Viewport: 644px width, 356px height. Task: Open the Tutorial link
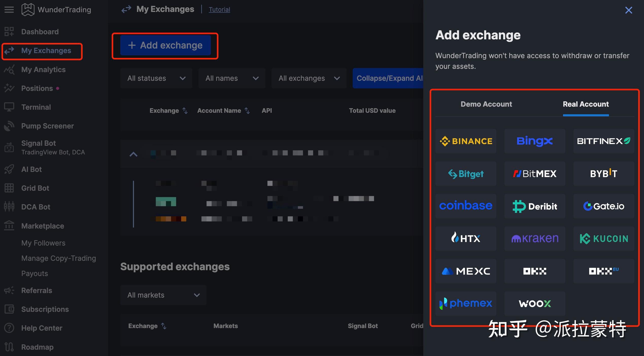(219, 10)
